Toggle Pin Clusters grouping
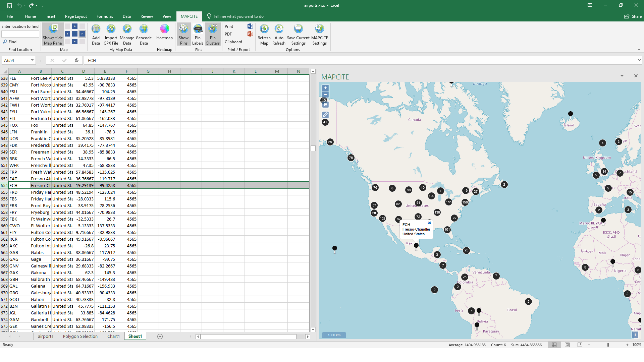The image size is (644, 362). point(213,34)
